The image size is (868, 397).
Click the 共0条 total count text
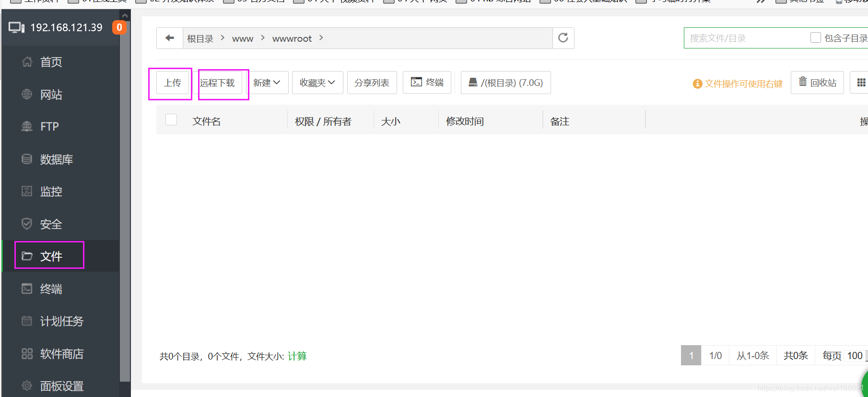click(796, 355)
